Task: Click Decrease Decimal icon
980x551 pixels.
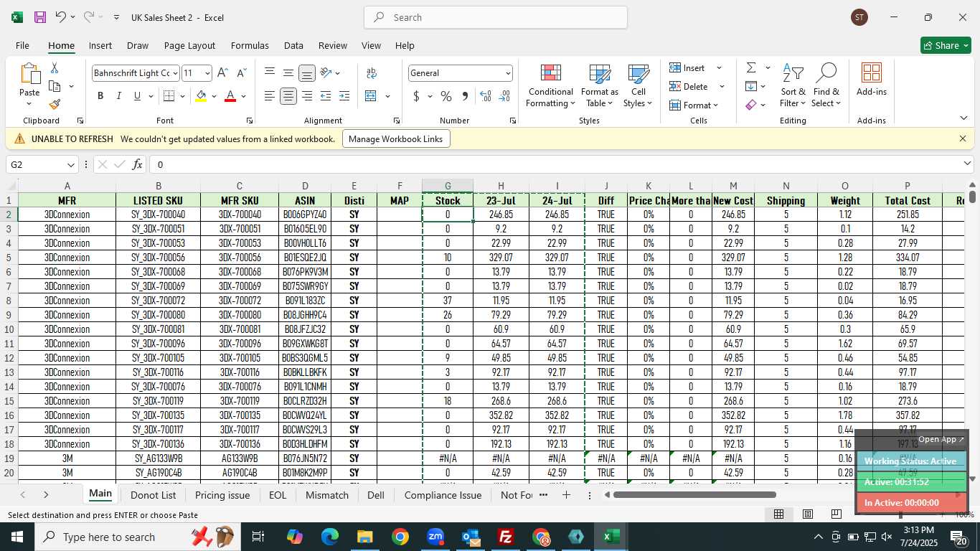Action: (x=504, y=96)
